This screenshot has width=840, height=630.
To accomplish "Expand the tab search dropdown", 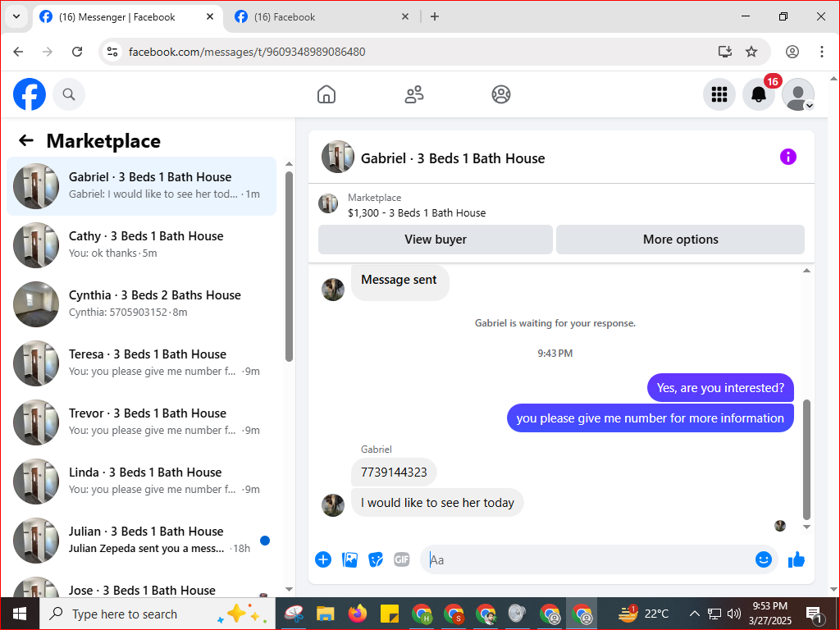I will click(x=16, y=16).
